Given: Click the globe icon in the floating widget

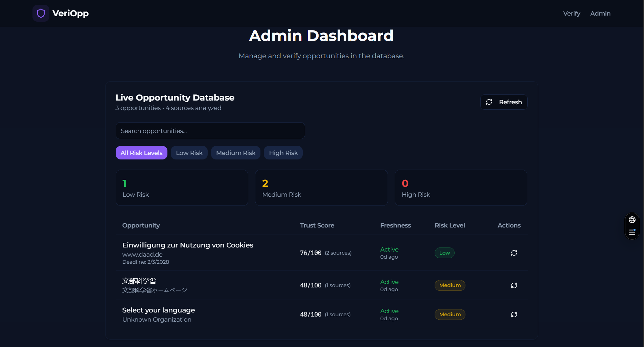Looking at the screenshot, I should [x=632, y=220].
